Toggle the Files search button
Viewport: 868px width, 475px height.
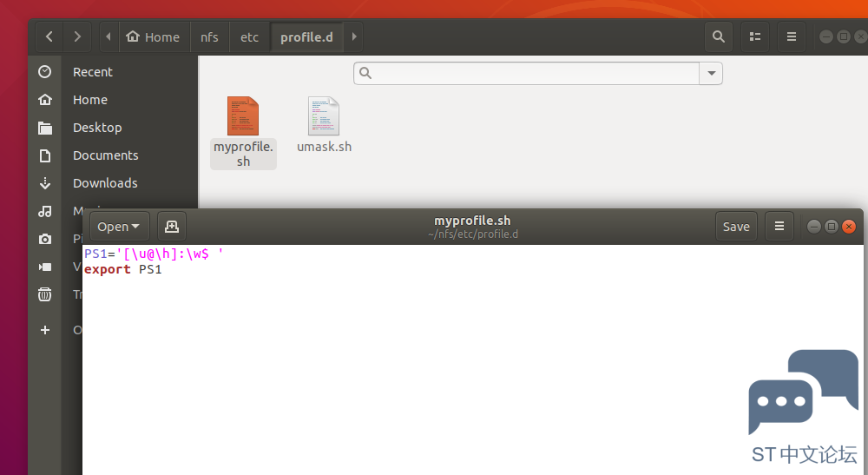pyautogui.click(x=719, y=37)
